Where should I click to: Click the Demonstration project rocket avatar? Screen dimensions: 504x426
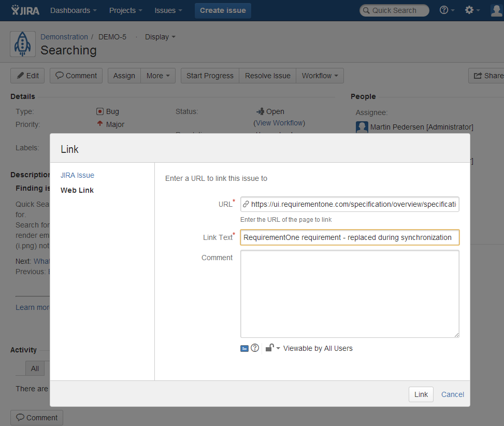point(22,44)
